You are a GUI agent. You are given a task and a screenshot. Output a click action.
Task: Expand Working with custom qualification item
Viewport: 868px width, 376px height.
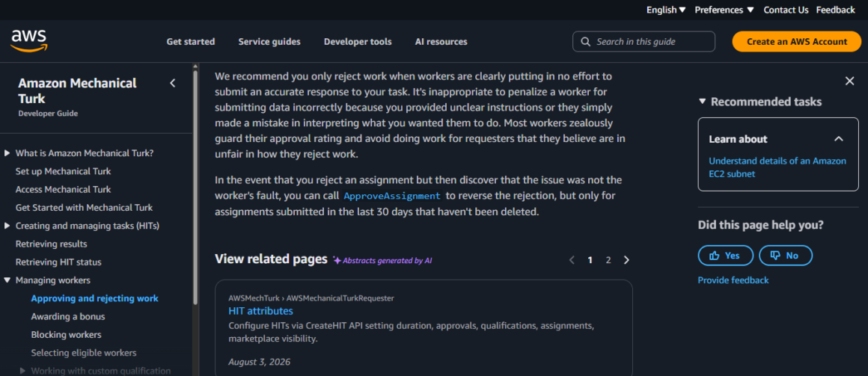tap(22, 371)
